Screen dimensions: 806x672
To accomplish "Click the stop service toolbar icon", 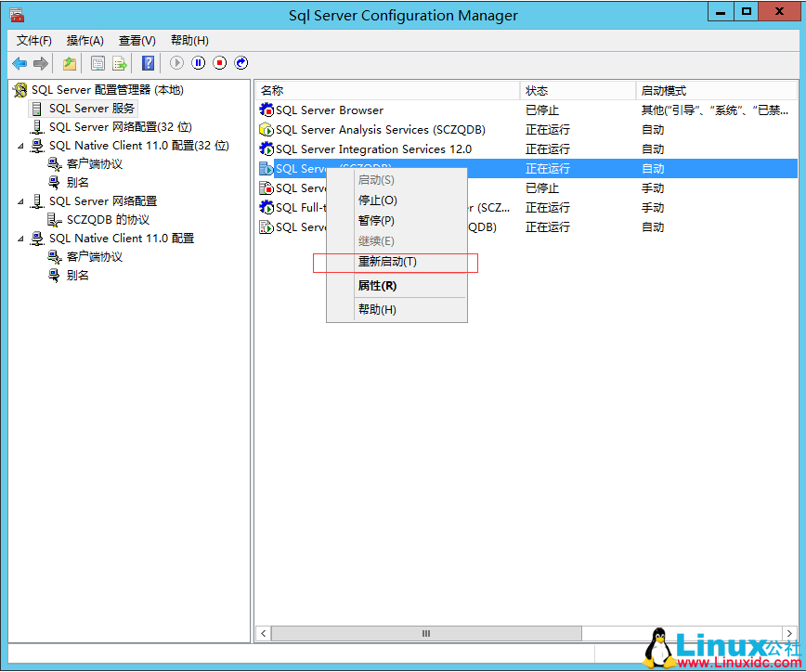I will [217, 63].
